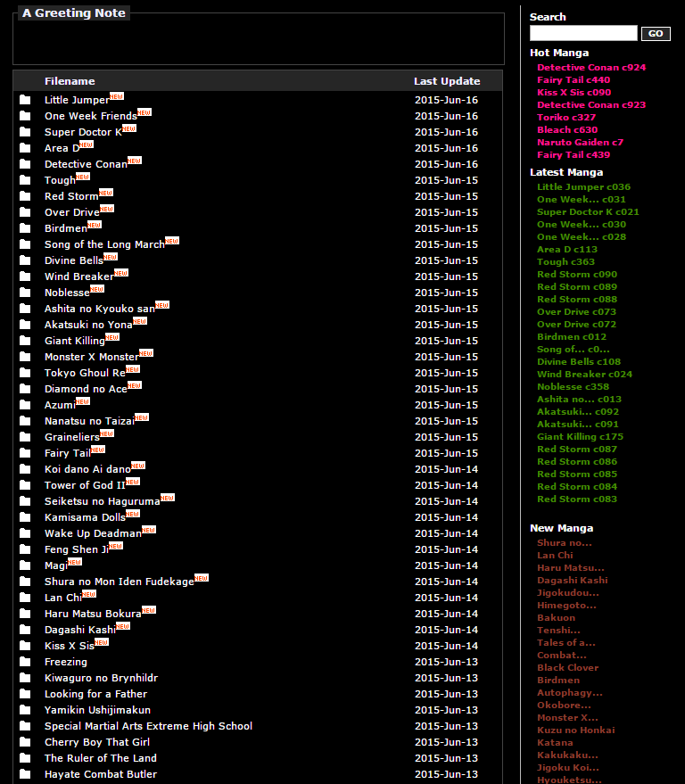Open the Kiwaguro no Brynhildr folder
This screenshot has height=784, width=685.
point(101,678)
